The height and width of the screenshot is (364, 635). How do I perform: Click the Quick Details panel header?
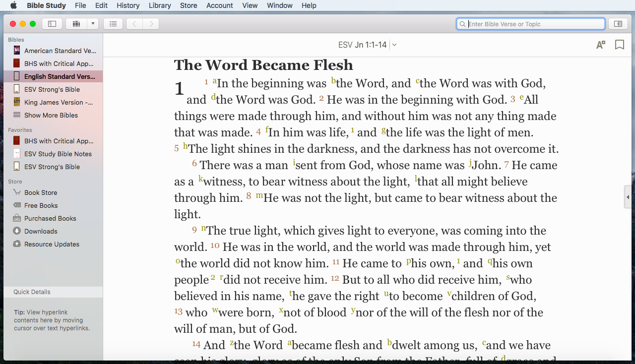[x=53, y=292]
